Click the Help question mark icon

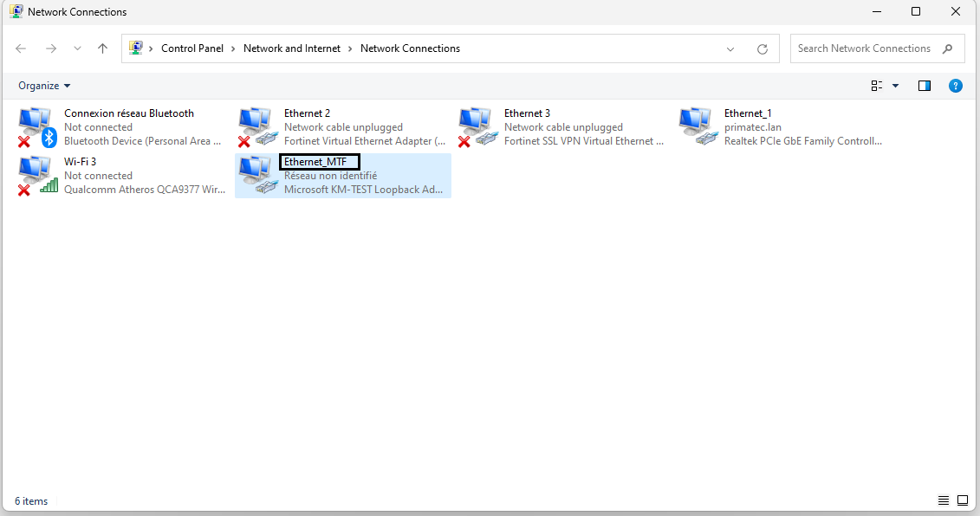point(955,86)
